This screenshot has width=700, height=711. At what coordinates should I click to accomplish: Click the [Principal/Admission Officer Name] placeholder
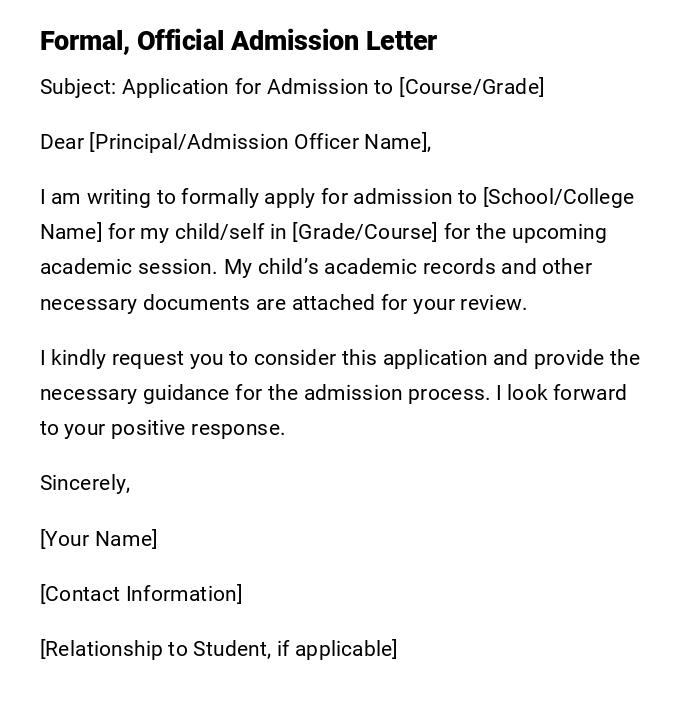click(259, 142)
